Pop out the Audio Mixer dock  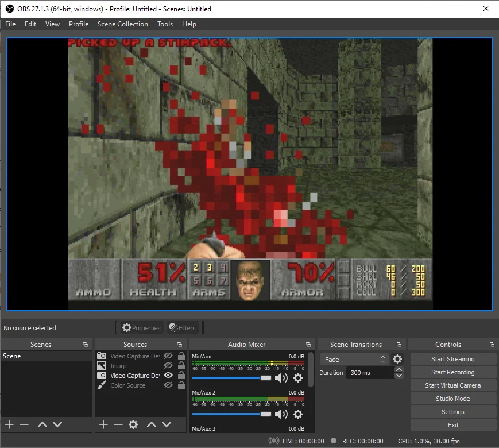[x=308, y=345]
